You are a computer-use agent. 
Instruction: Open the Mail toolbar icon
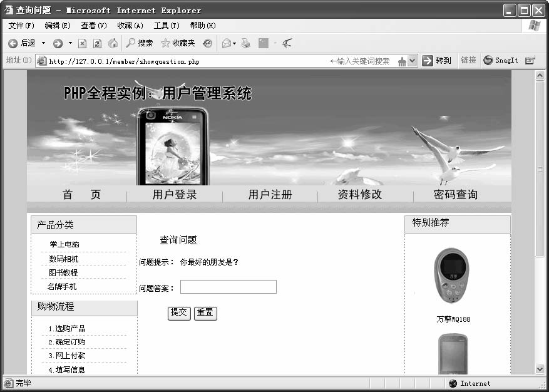pyautogui.click(x=227, y=43)
